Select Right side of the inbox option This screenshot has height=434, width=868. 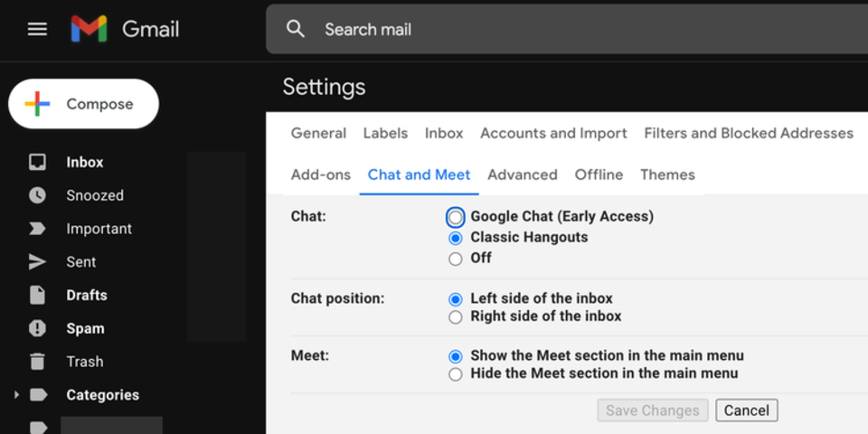455,317
